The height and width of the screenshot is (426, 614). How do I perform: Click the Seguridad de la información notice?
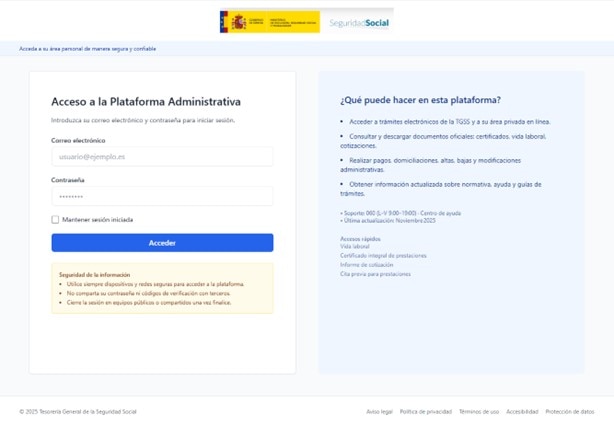[162, 288]
